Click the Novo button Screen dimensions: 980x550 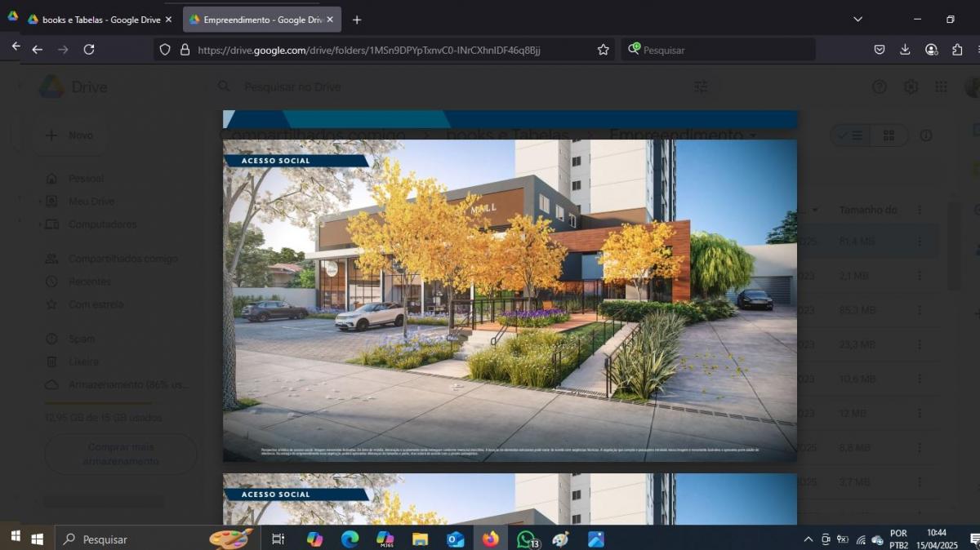pos(70,135)
